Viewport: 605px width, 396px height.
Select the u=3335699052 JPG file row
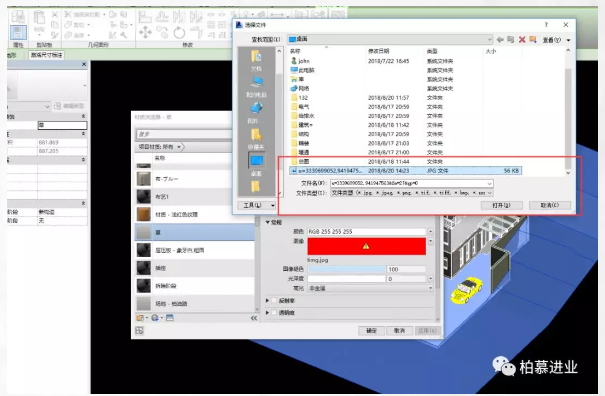point(405,171)
